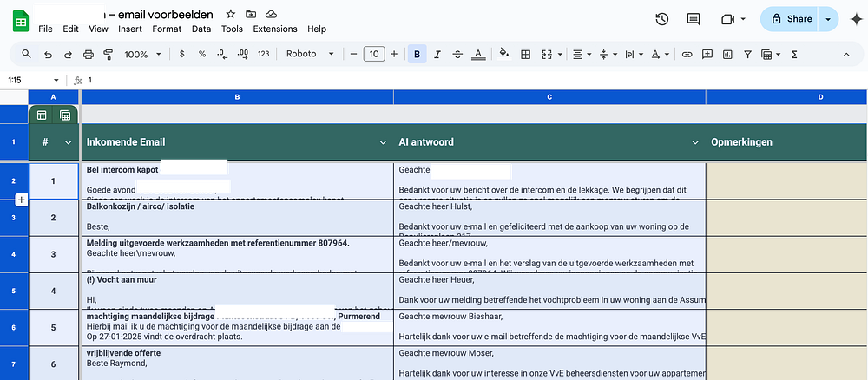Open the Insert menu

(x=130, y=29)
